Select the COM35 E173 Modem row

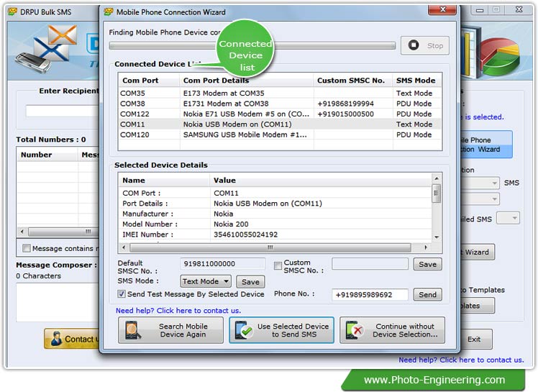click(280, 94)
